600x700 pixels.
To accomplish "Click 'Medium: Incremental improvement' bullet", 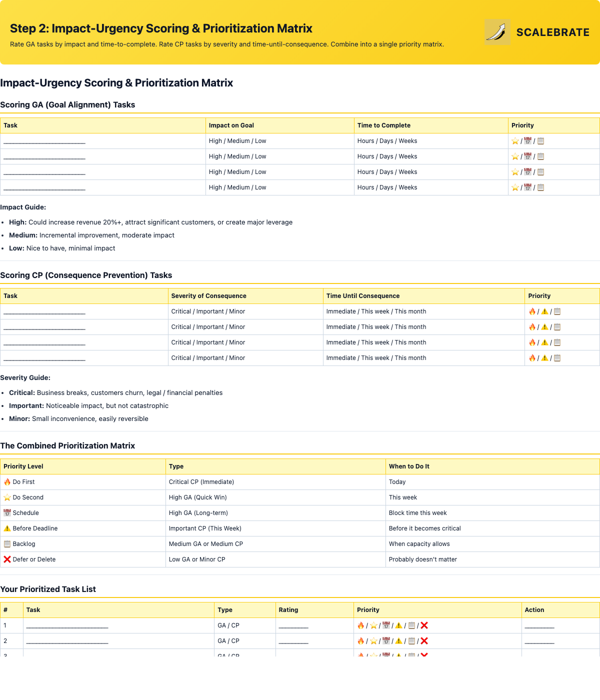I will [x=91, y=235].
